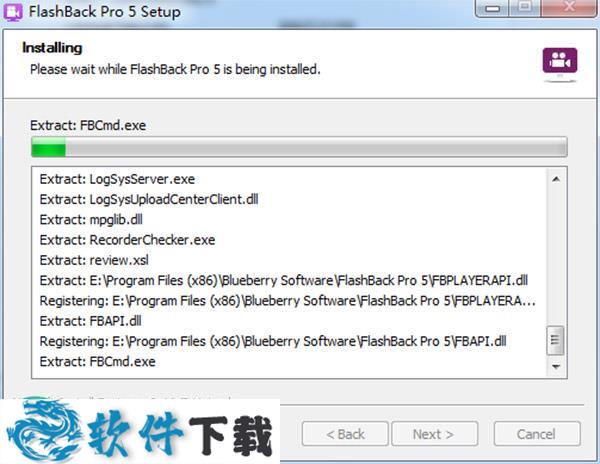Minimize the FlashBack Pro 5 Setup window

coord(492,8)
